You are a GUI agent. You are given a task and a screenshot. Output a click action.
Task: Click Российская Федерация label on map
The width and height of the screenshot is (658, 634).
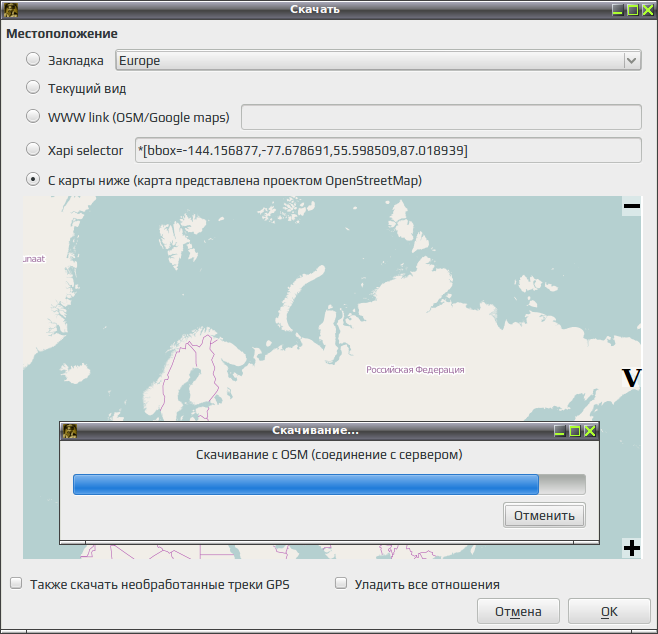pyautogui.click(x=415, y=370)
